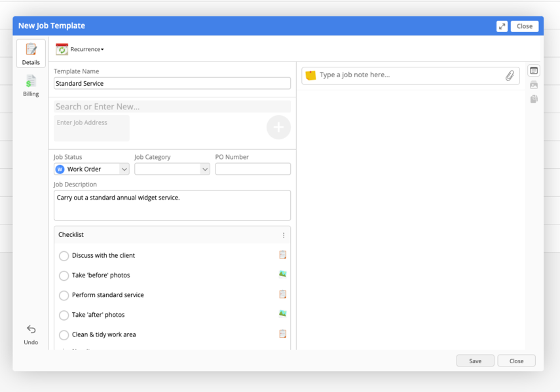The height and width of the screenshot is (392, 560).
Task: Click the expand dialog arrows icon
Action: pos(502,26)
